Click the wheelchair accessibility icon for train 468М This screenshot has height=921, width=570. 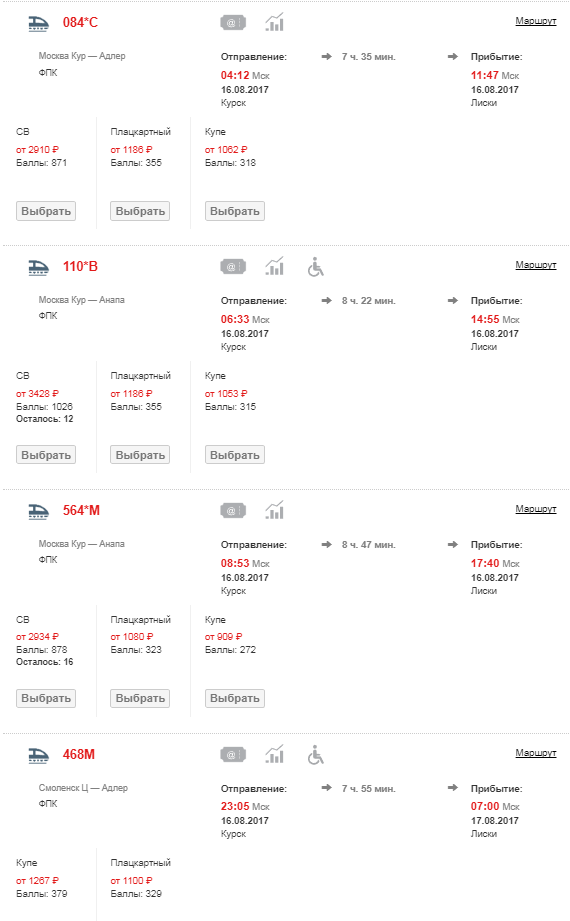tap(316, 755)
